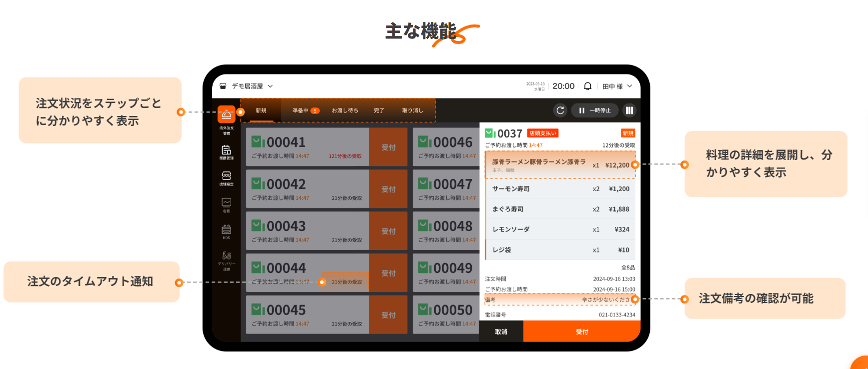Open the 履歴管理 sidebar icon
Screen dimensions: 868x369
point(227,150)
